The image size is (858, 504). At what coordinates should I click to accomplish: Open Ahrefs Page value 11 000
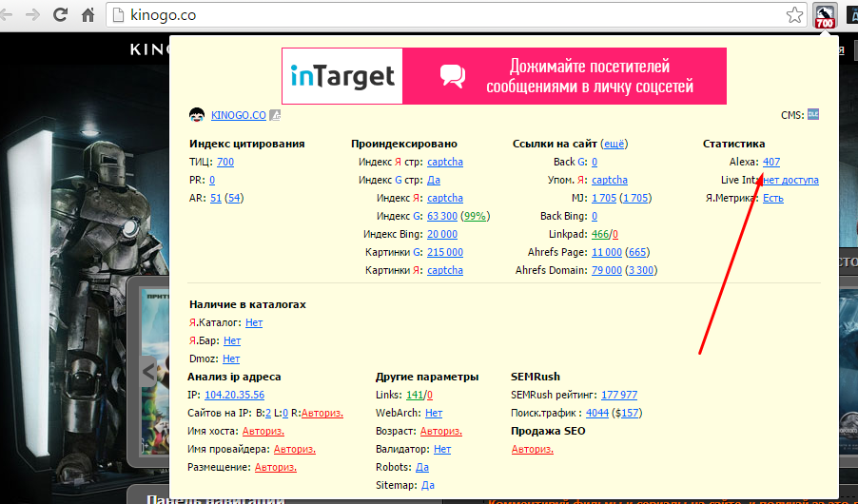point(607,252)
